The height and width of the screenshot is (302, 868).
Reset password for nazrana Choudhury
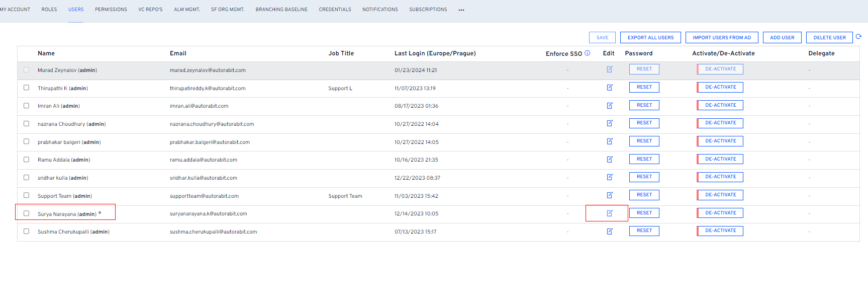click(x=644, y=123)
